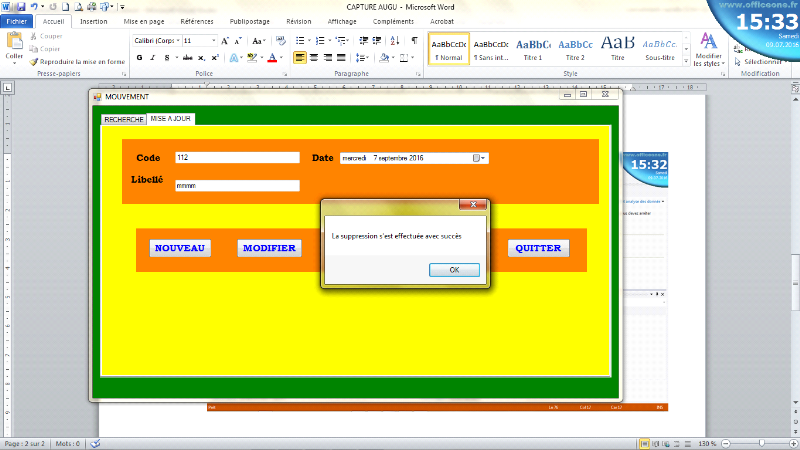Open the font color swatch
Viewport: 800px width, 450px height.
[x=272, y=58]
